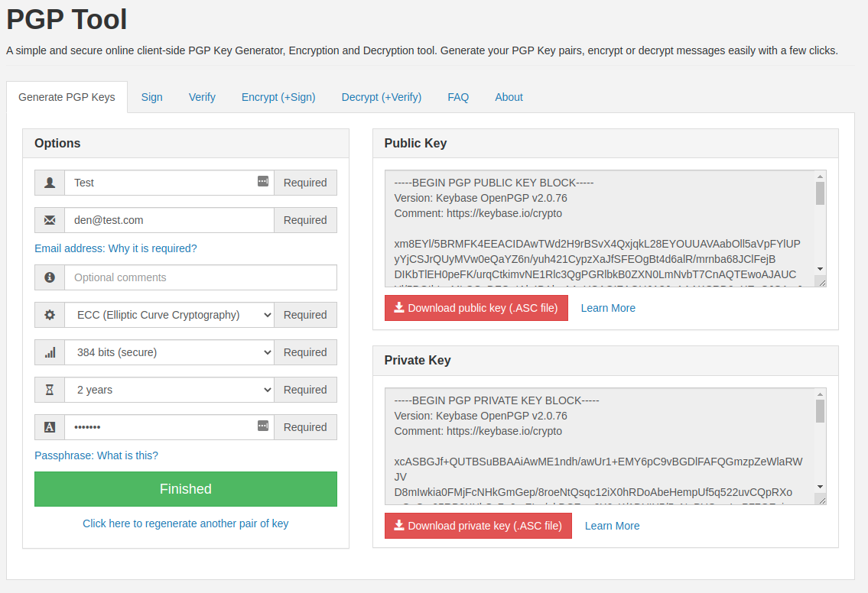Expand the 384 bits key size dropdown
Viewport: 868px width, 593px height.
[169, 352]
